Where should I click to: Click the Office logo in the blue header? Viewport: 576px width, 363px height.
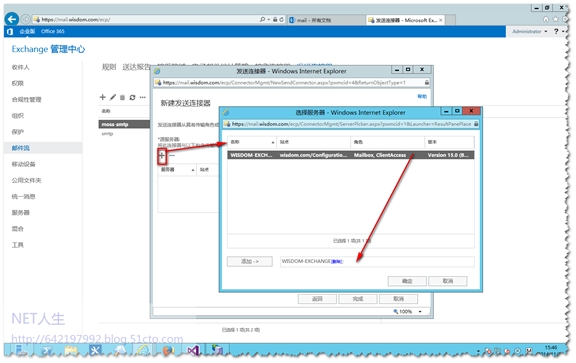click(10, 32)
